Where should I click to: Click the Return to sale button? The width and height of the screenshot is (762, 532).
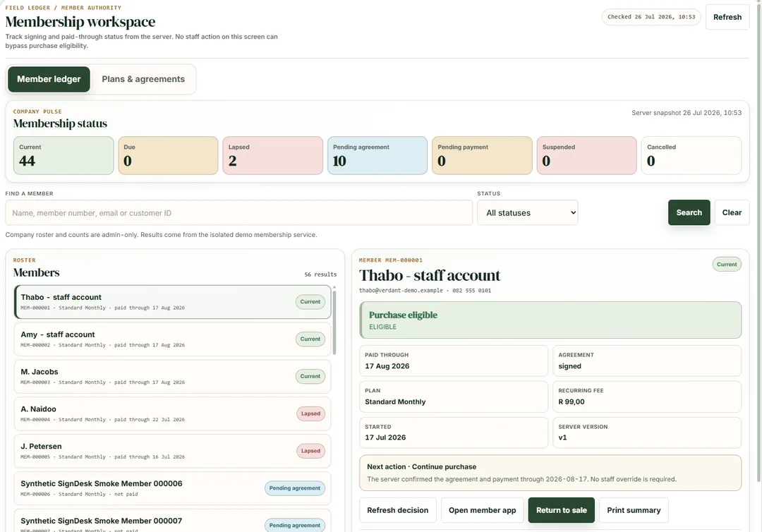pos(562,510)
